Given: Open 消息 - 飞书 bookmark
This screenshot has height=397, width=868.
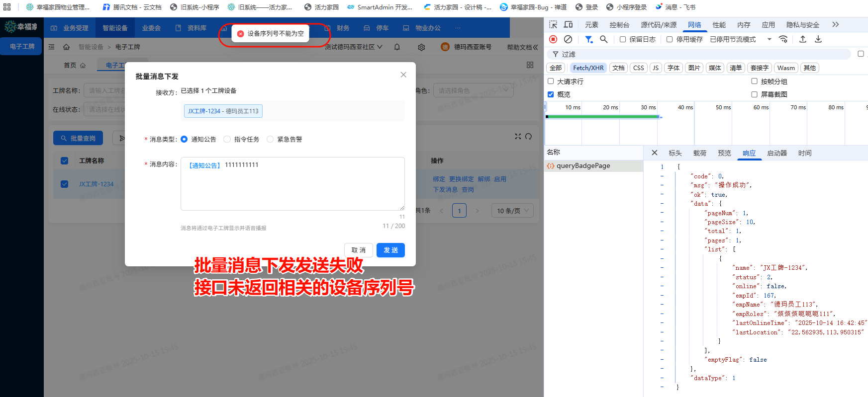Looking at the screenshot, I should (675, 7).
